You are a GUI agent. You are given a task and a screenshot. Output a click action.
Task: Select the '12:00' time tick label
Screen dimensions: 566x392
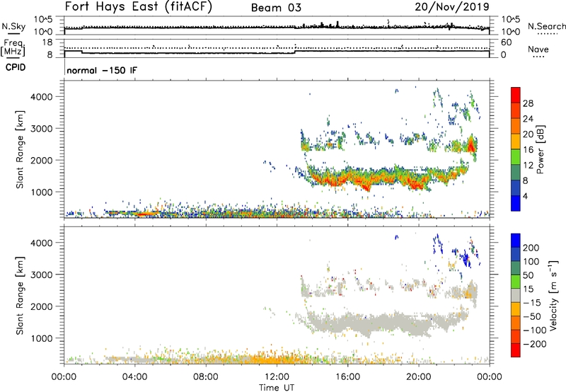tap(277, 377)
